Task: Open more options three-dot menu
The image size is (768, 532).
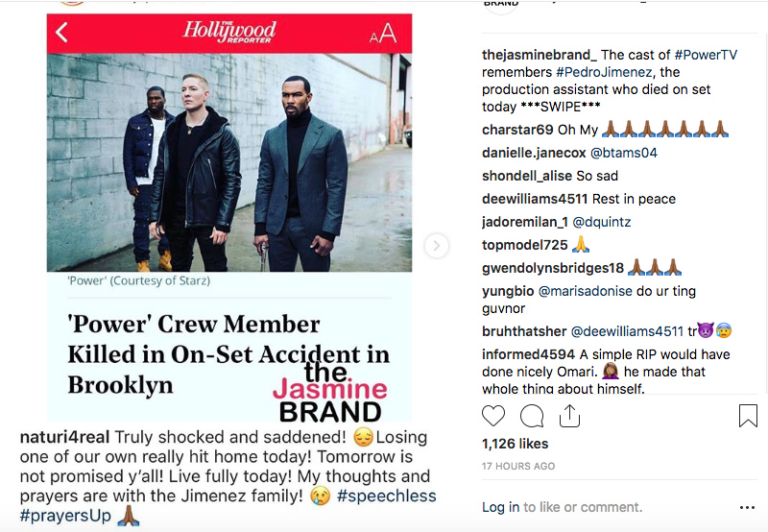Action: tap(747, 507)
